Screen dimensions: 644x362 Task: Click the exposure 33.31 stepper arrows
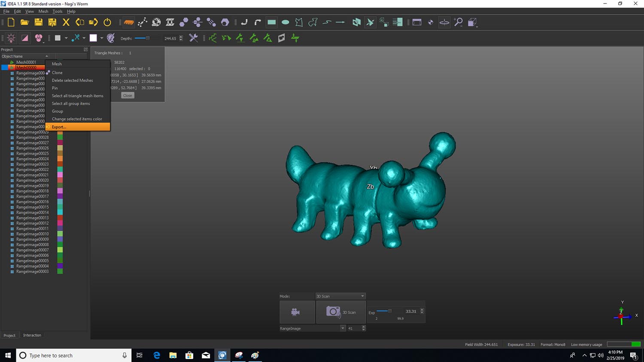tap(422, 311)
